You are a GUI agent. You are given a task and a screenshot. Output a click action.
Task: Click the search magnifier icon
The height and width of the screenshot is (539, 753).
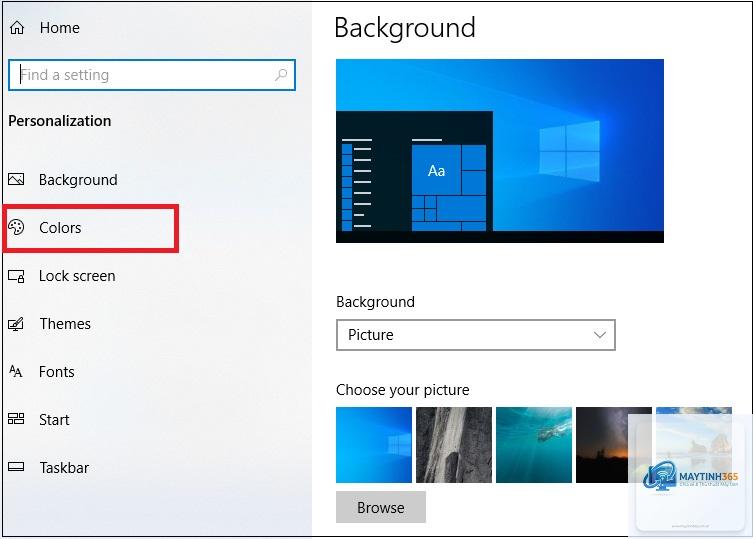pos(281,74)
